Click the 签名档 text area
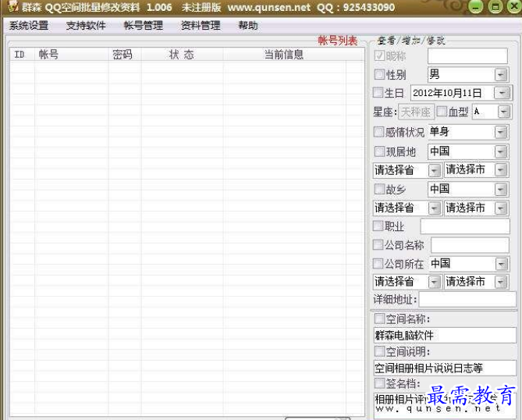Screen dimensions: 522x420 (445, 405)
